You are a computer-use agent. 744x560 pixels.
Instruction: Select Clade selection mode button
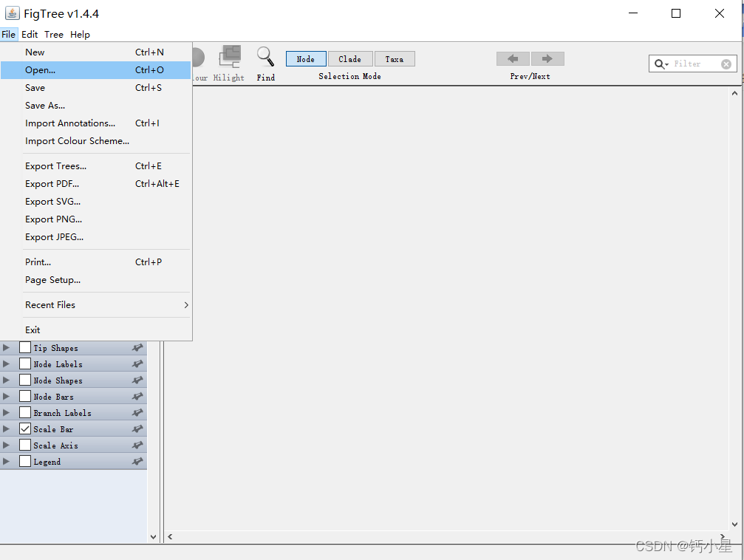pyautogui.click(x=350, y=59)
